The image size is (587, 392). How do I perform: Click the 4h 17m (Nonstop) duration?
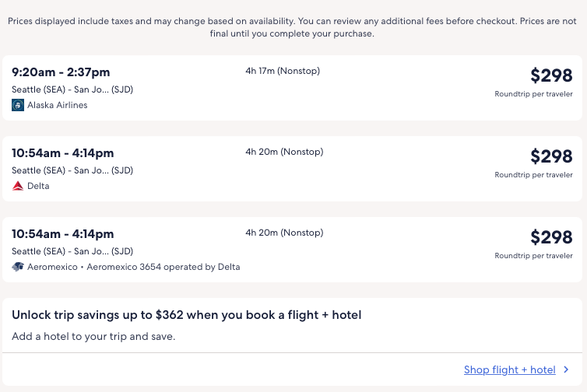pos(283,72)
